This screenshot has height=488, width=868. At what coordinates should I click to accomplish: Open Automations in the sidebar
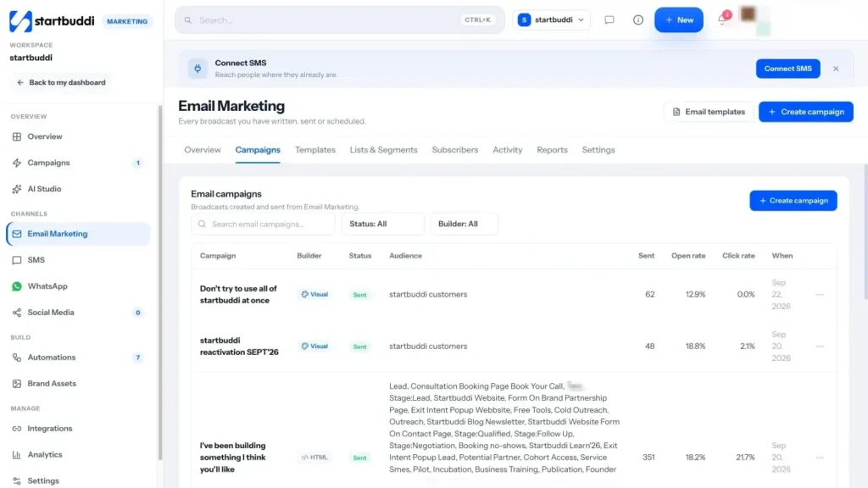point(77,358)
